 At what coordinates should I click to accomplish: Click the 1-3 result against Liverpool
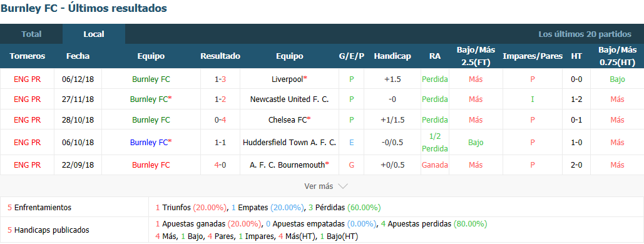(x=220, y=79)
